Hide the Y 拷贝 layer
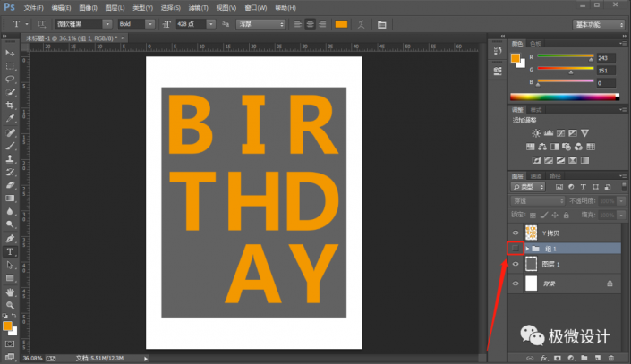The height and width of the screenshot is (364, 631). point(515,231)
